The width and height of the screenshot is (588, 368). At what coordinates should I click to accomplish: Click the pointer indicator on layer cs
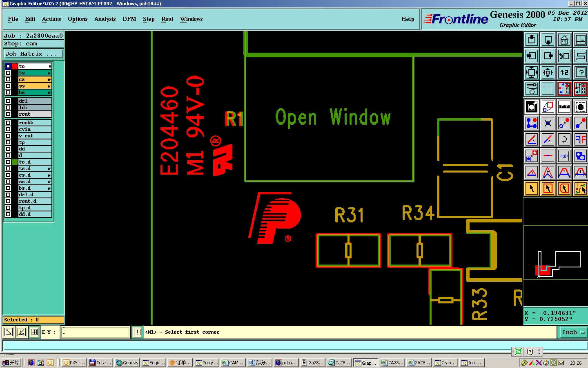point(49,79)
